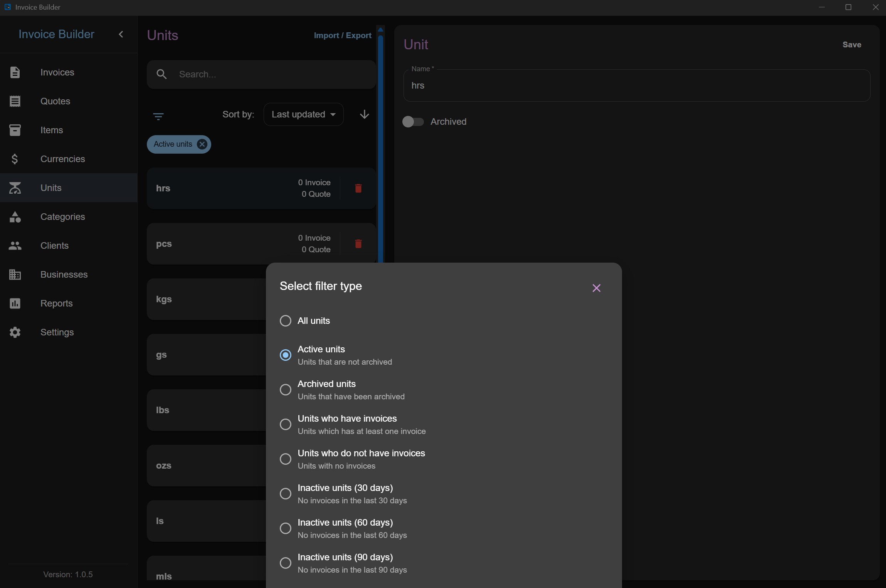Click the Invoice Builder title link
This screenshot has height=588, width=886.
coord(56,34)
